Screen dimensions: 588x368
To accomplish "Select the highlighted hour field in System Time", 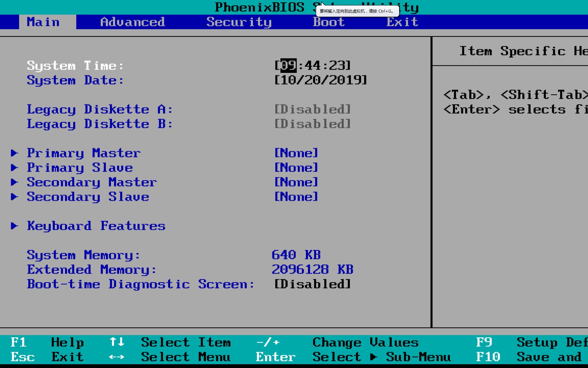I will point(288,65).
